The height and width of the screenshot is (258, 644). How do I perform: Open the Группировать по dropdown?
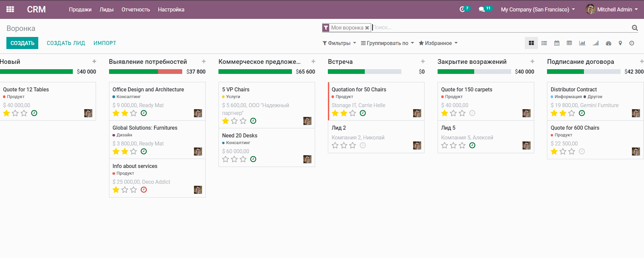click(x=387, y=43)
